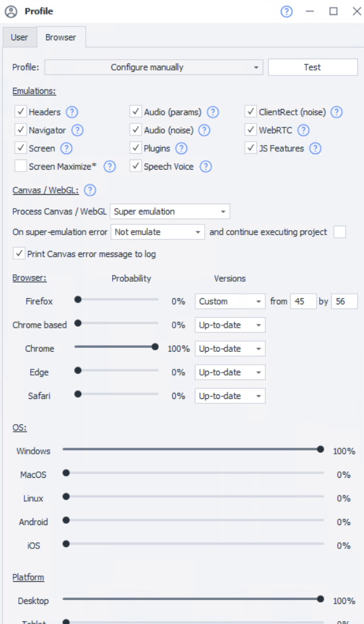Uncheck Print Canvas error message to log

[x=19, y=253]
